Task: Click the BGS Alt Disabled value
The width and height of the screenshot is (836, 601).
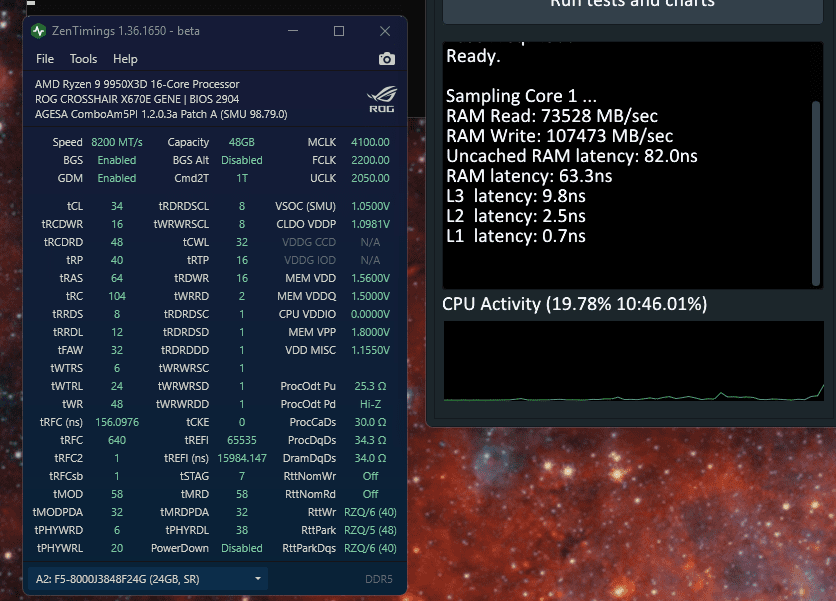Action: click(242, 160)
